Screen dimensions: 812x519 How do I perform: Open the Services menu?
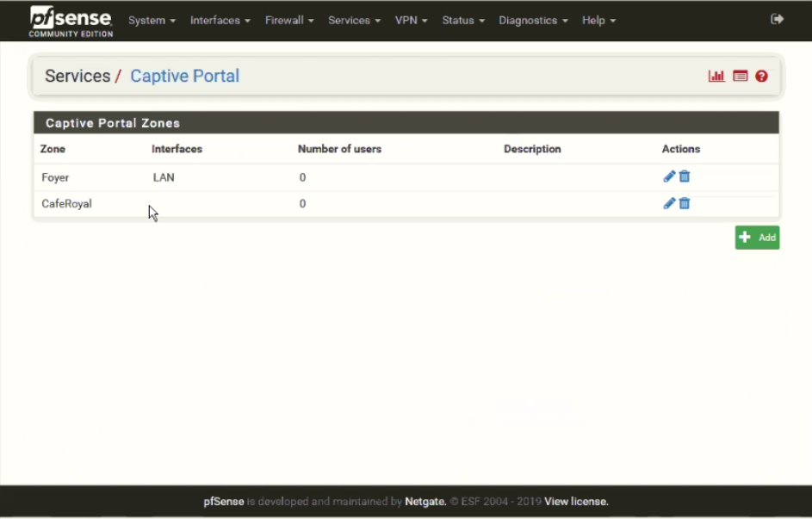pos(353,20)
